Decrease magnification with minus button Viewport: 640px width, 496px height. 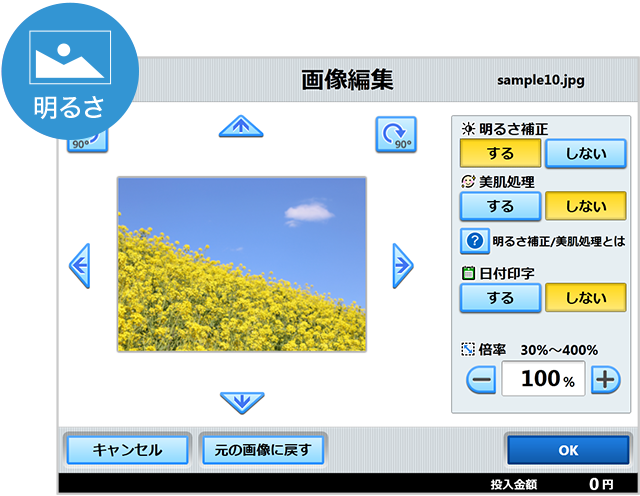[x=481, y=380]
